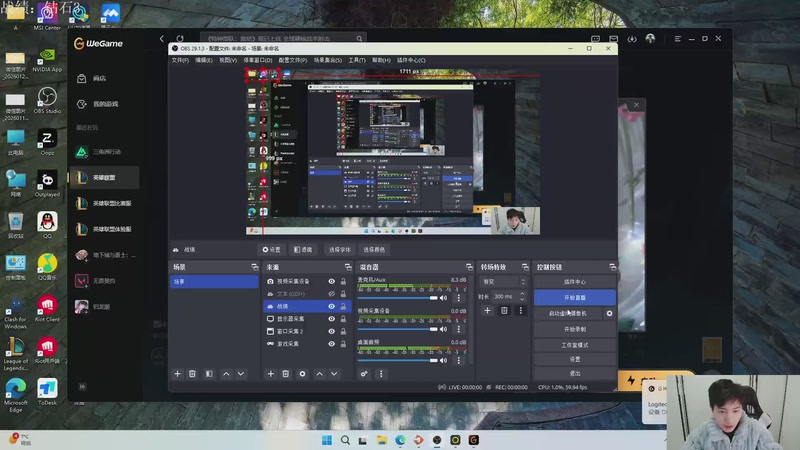Open 麦克风/Aux three-dot options menu

[x=458, y=298]
